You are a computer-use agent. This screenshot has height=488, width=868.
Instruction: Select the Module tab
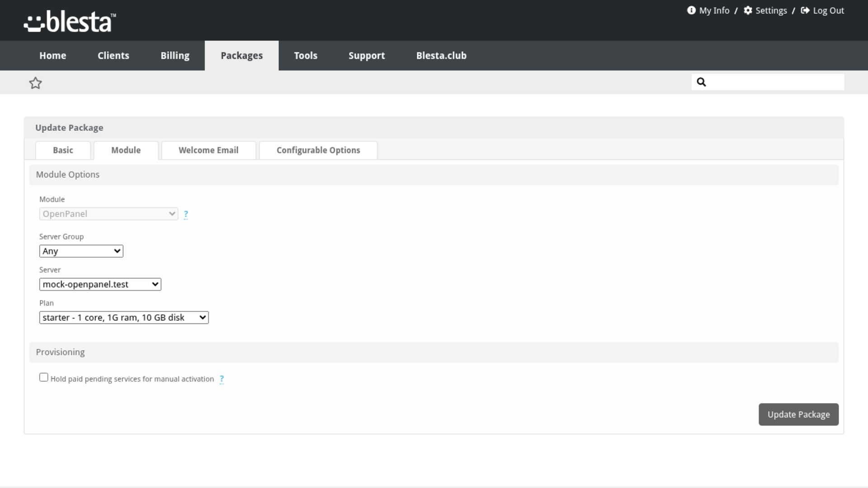[x=126, y=150]
